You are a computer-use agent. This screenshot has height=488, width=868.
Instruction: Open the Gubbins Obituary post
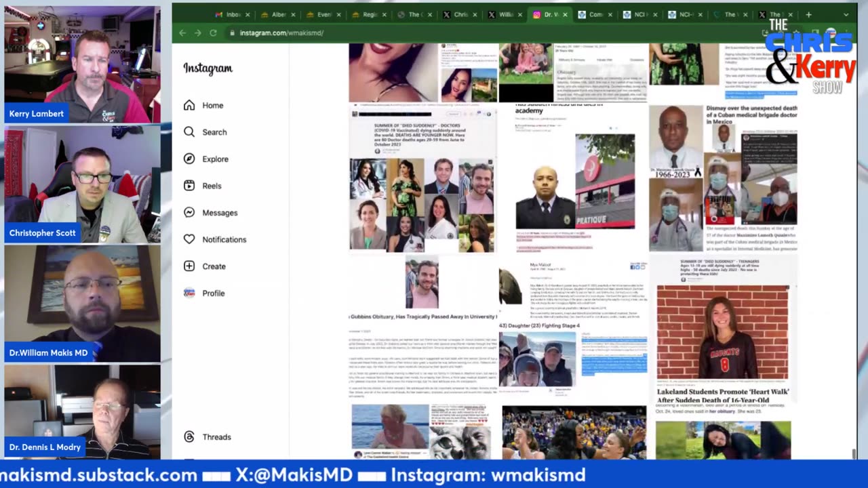point(422,329)
